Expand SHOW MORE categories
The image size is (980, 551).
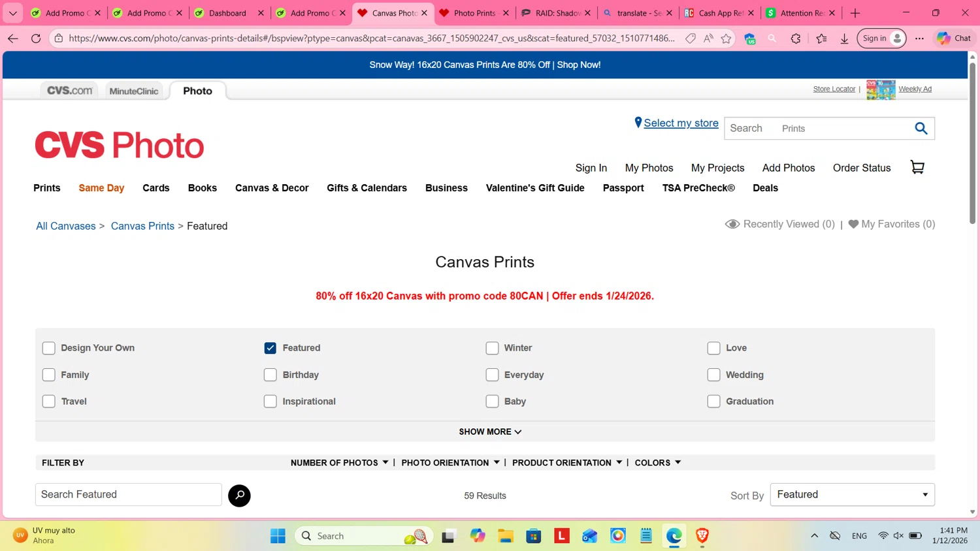coord(490,432)
